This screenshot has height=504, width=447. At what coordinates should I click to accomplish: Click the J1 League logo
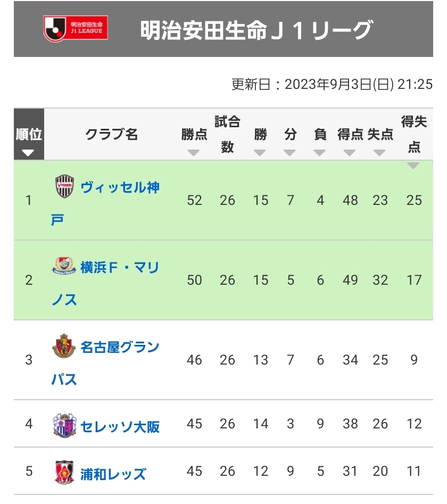pos(75,29)
